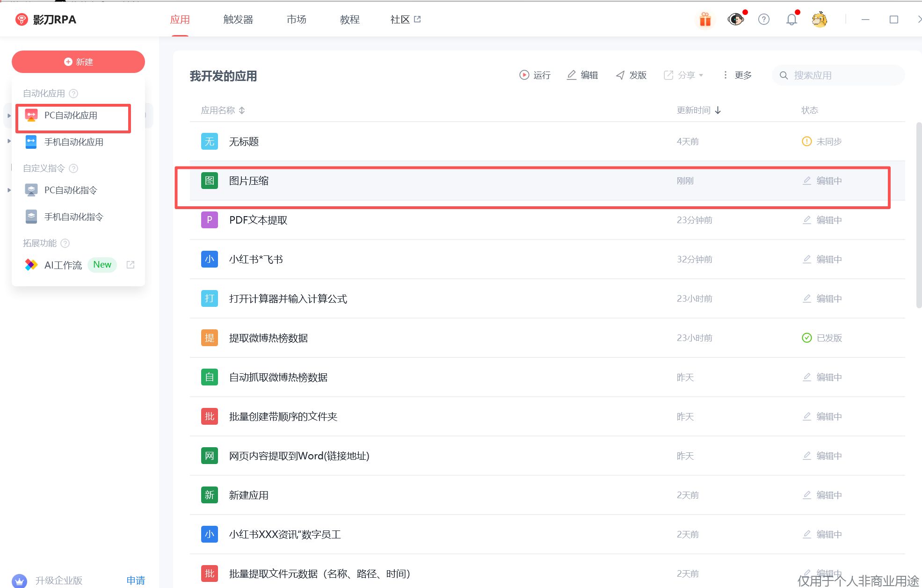Open the AI工作流 external link icon
This screenshot has width=922, height=588.
pos(131,265)
